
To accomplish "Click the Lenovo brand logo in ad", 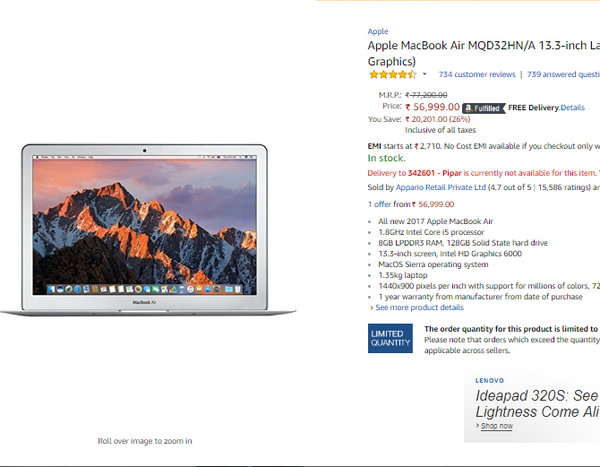I will 489,380.
